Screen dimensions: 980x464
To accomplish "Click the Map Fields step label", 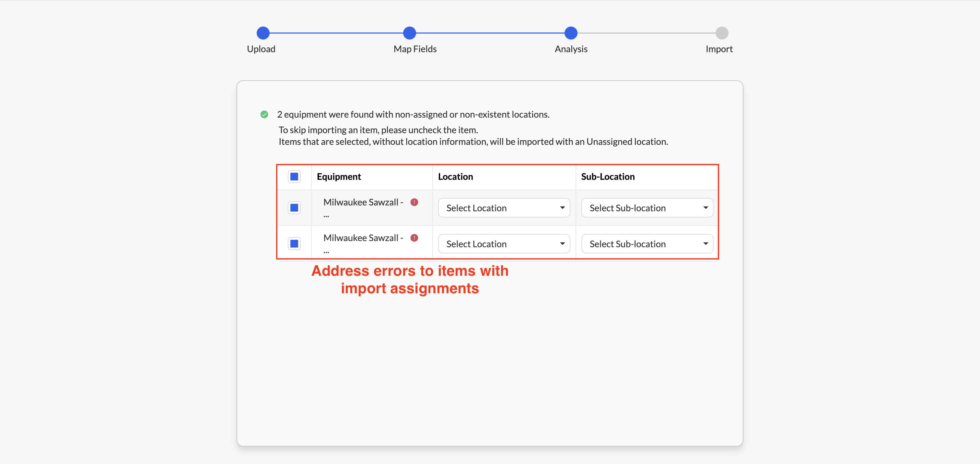I will point(415,49).
